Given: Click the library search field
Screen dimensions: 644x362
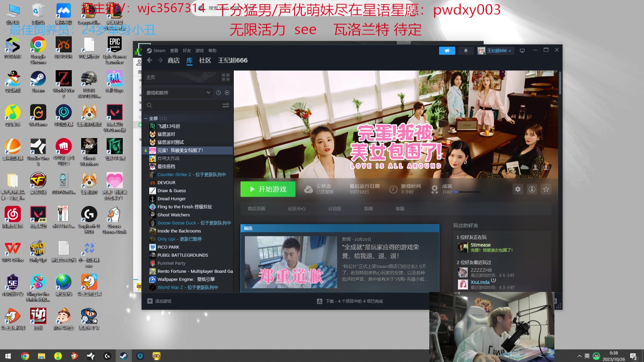Looking at the screenshot, I should [183, 105].
